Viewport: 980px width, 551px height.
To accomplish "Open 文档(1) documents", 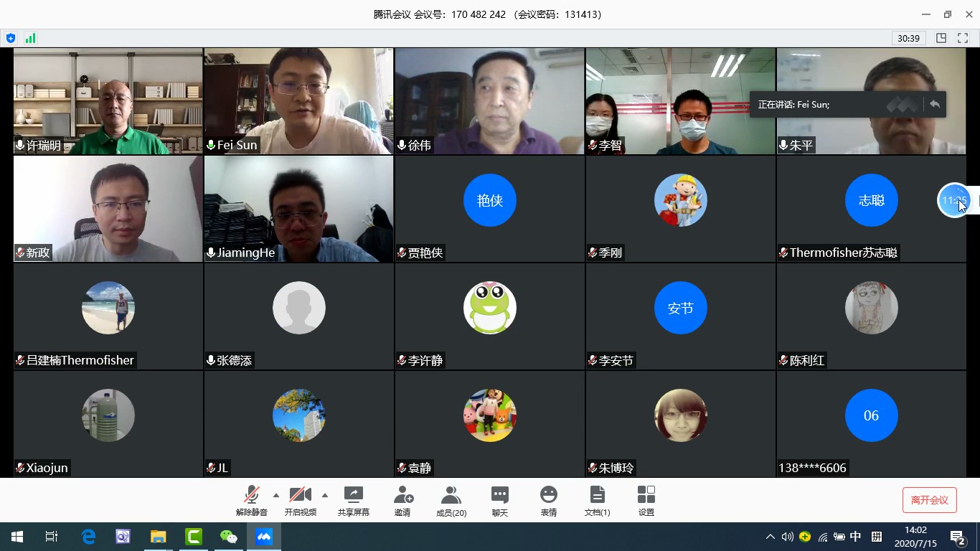I will click(597, 501).
